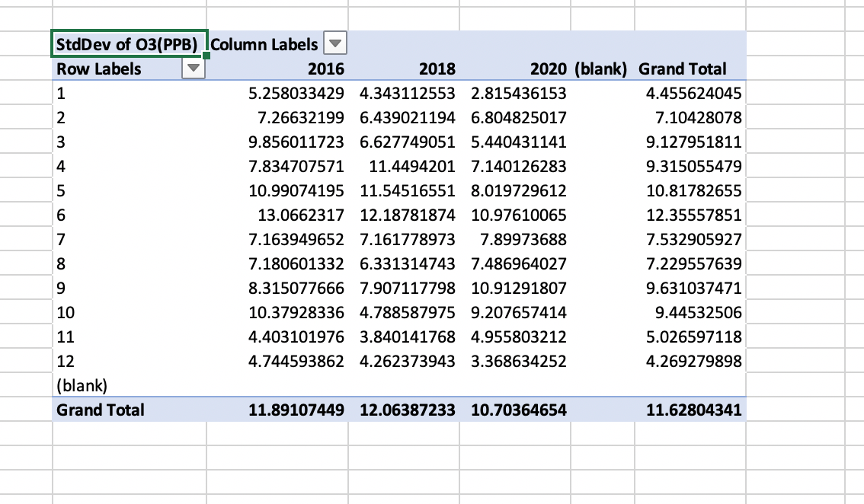Select the overall grand total 11.62804341

(693, 410)
